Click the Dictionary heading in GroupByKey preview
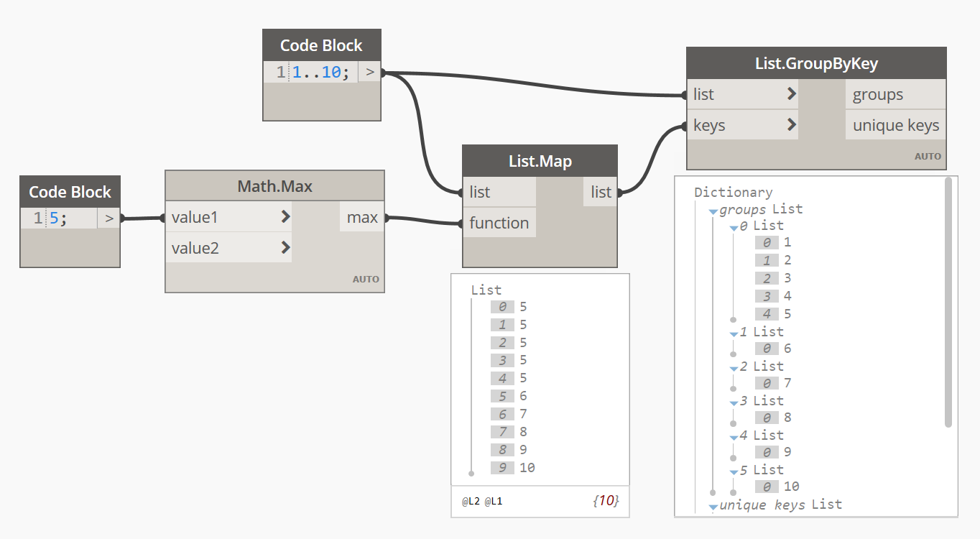 [734, 192]
